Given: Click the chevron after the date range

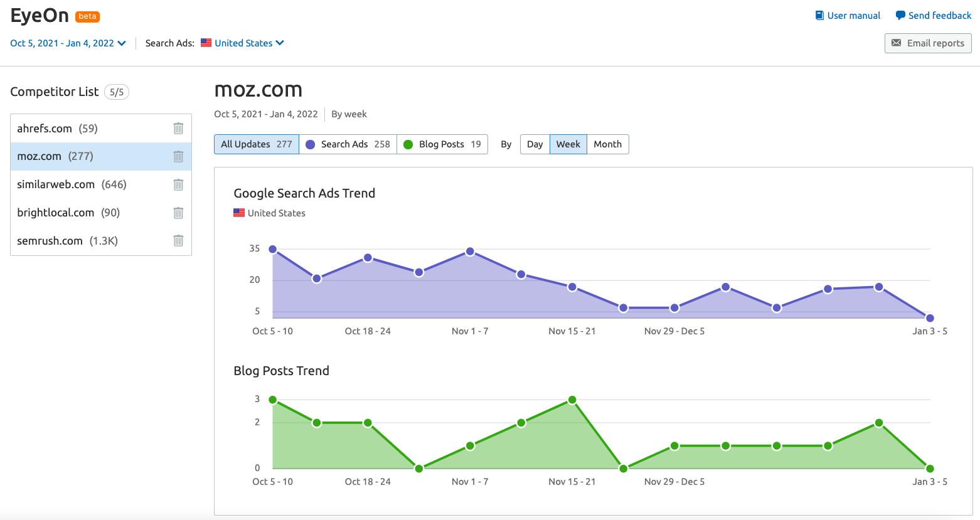Looking at the screenshot, I should tap(122, 43).
